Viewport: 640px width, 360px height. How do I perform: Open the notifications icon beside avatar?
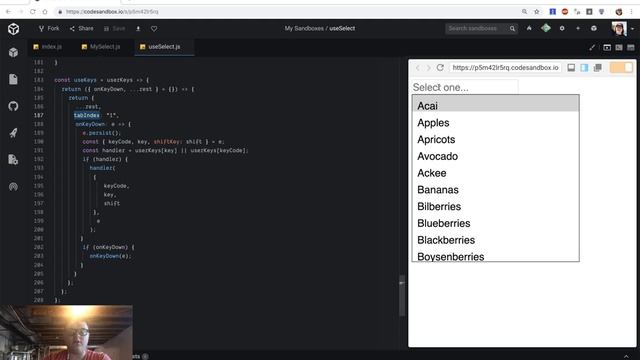(594, 28)
